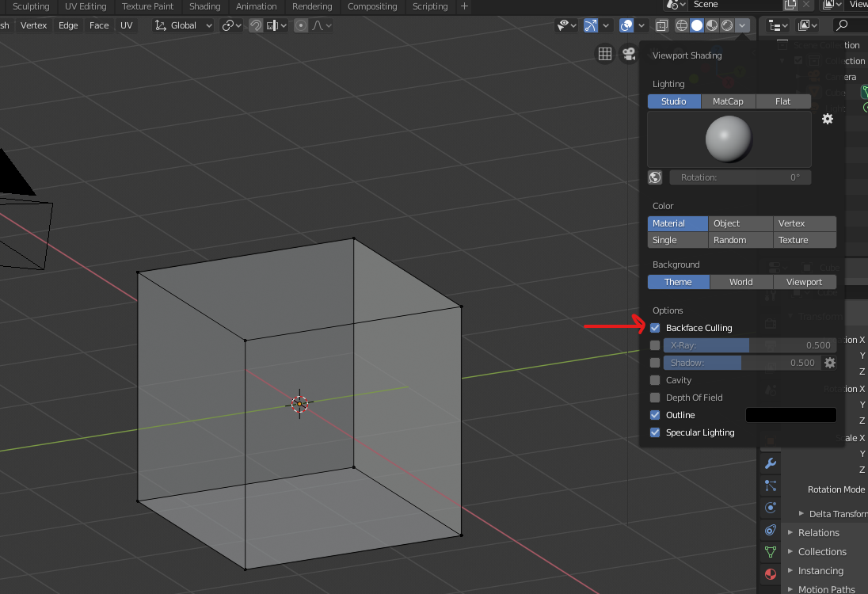
Task: Enable Cavity checkbox
Action: click(655, 380)
